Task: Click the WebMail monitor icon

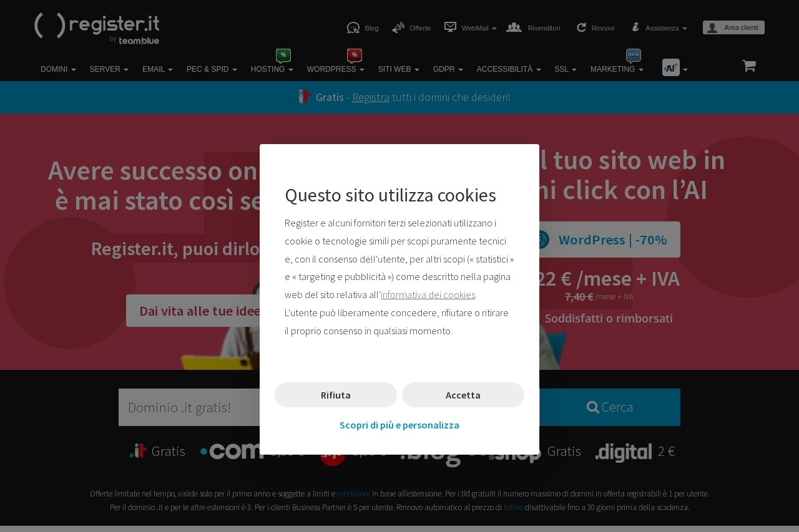Action: pos(450,27)
